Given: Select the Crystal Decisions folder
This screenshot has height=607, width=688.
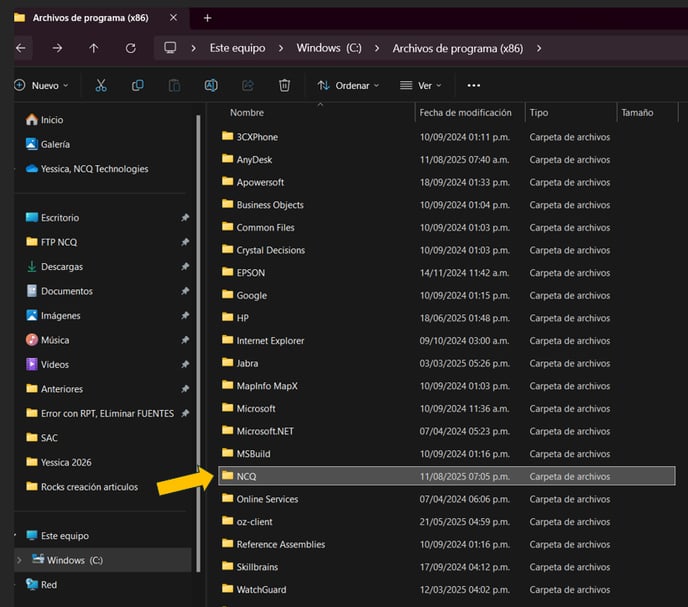Looking at the screenshot, I should (x=447, y=250).
